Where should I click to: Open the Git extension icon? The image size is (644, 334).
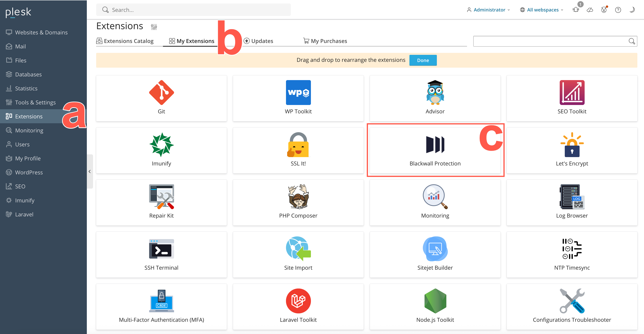(x=161, y=93)
